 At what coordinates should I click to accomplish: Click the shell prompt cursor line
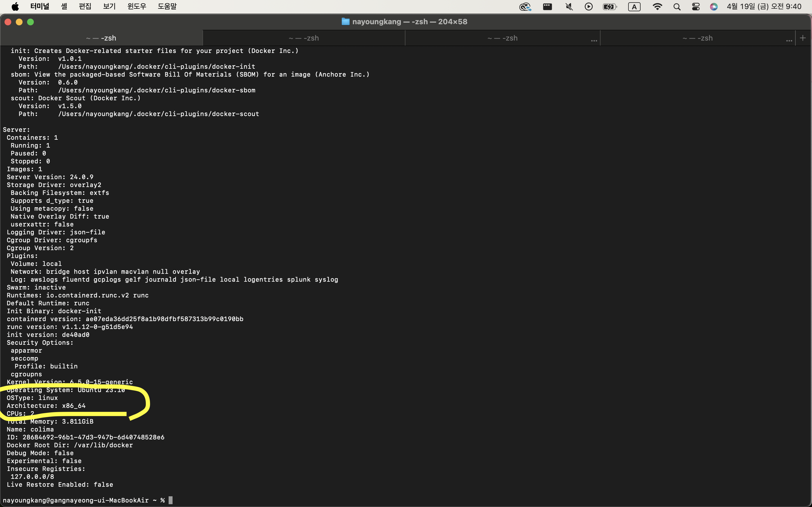(x=171, y=500)
